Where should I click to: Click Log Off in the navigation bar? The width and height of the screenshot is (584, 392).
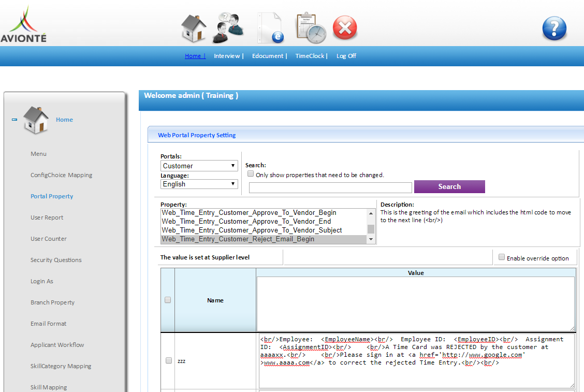pyautogui.click(x=346, y=56)
